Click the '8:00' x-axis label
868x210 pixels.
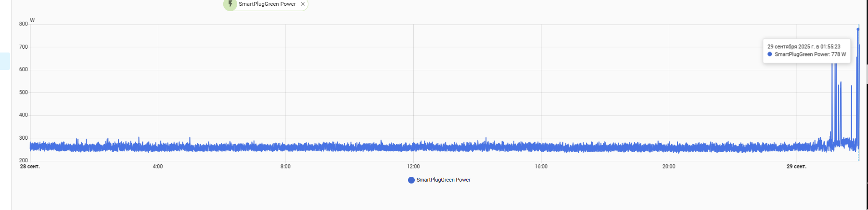(285, 167)
